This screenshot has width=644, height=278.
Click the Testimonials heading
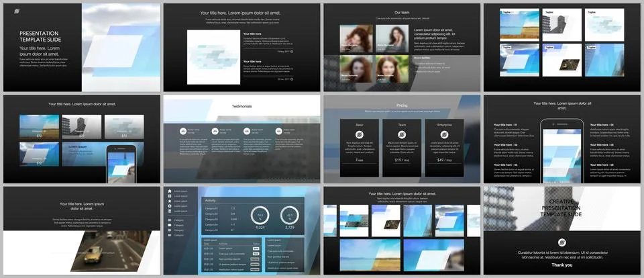[x=242, y=106]
